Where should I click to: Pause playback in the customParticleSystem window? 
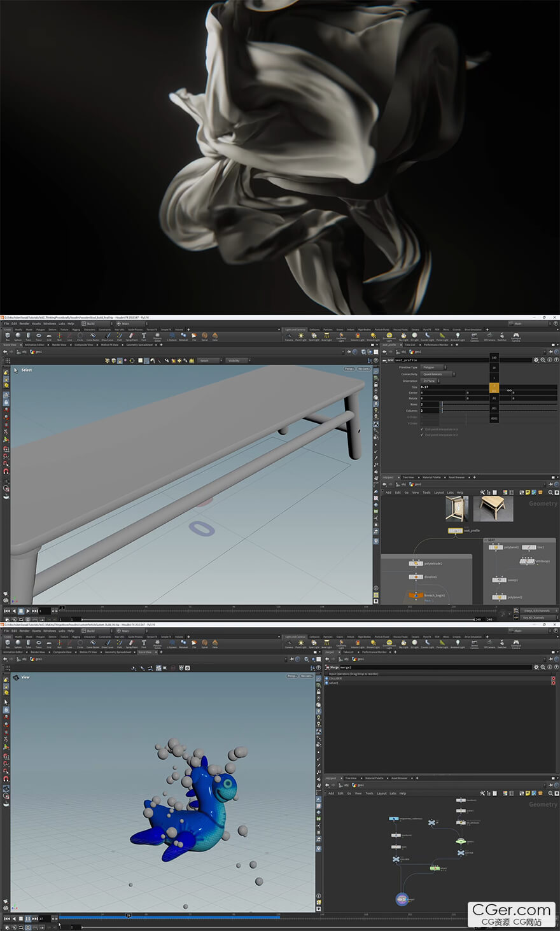click(27, 919)
